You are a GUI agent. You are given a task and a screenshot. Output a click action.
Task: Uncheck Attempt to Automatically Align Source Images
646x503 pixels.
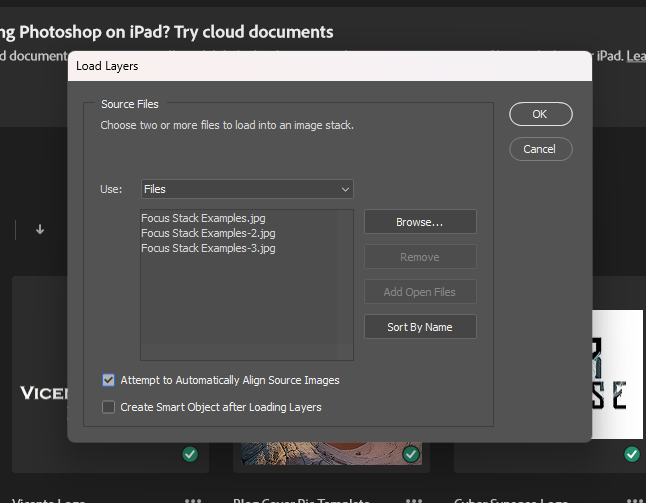[108, 380]
